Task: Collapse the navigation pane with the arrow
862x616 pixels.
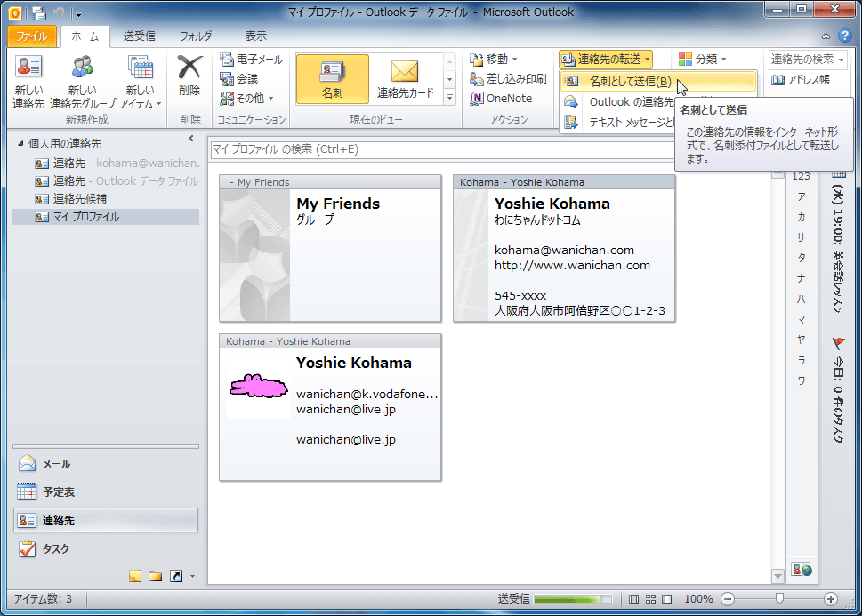Action: pyautogui.click(x=190, y=139)
